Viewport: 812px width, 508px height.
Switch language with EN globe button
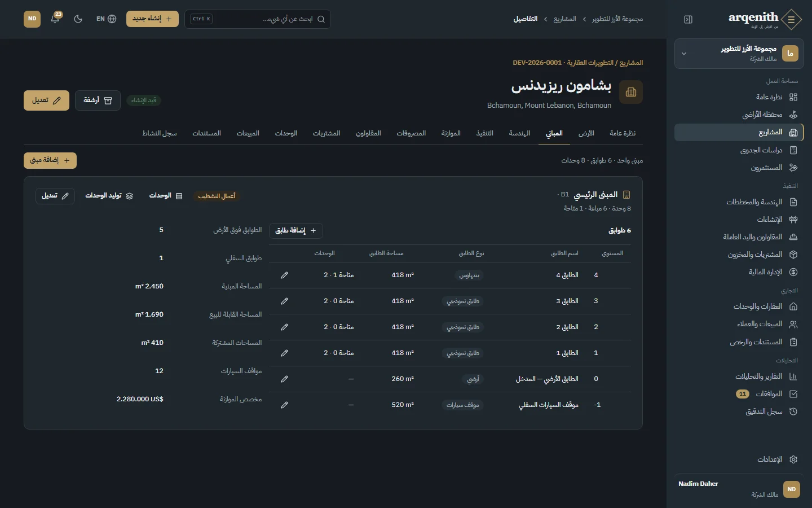pyautogui.click(x=106, y=19)
